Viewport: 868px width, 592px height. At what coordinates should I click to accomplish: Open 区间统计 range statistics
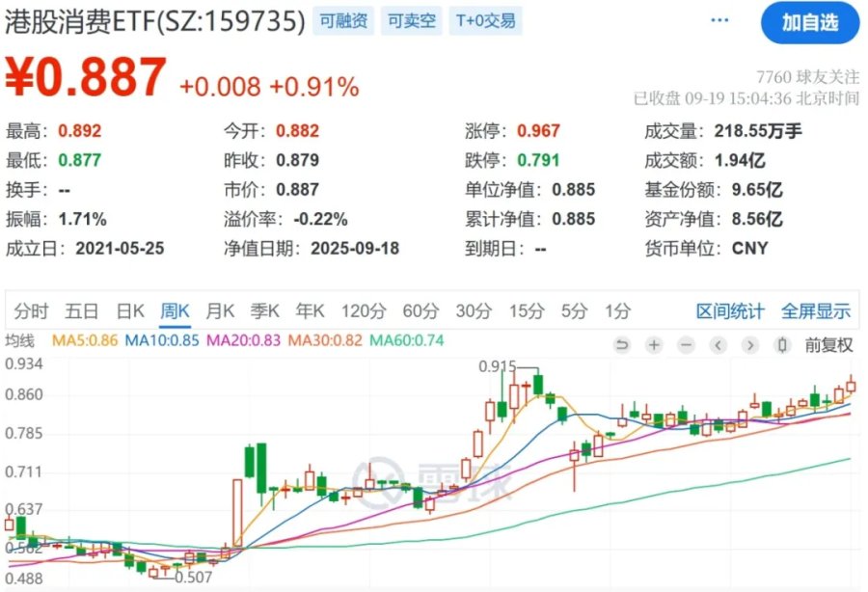click(x=730, y=311)
